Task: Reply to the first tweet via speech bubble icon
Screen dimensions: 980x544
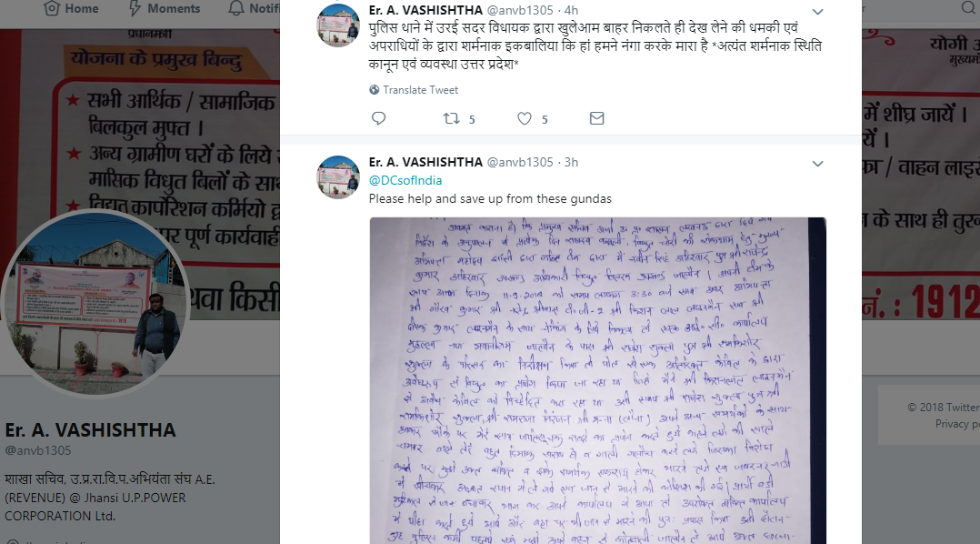Action: click(x=379, y=118)
